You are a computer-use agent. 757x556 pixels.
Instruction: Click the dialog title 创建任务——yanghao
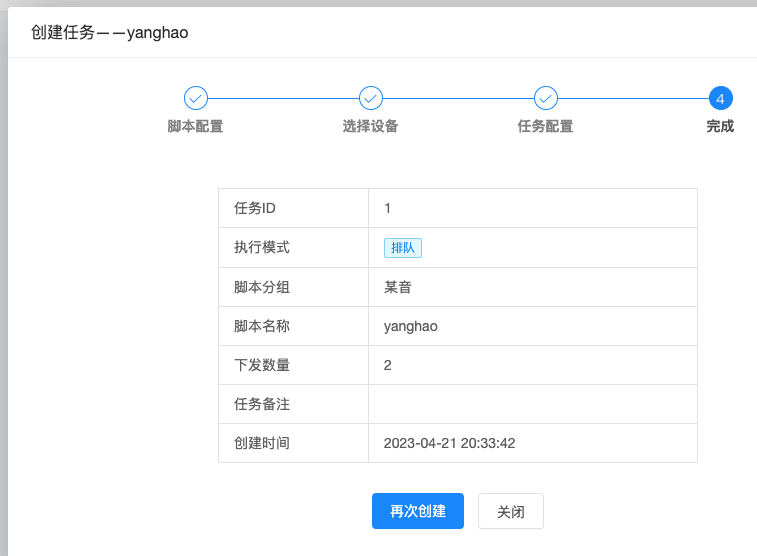(110, 33)
